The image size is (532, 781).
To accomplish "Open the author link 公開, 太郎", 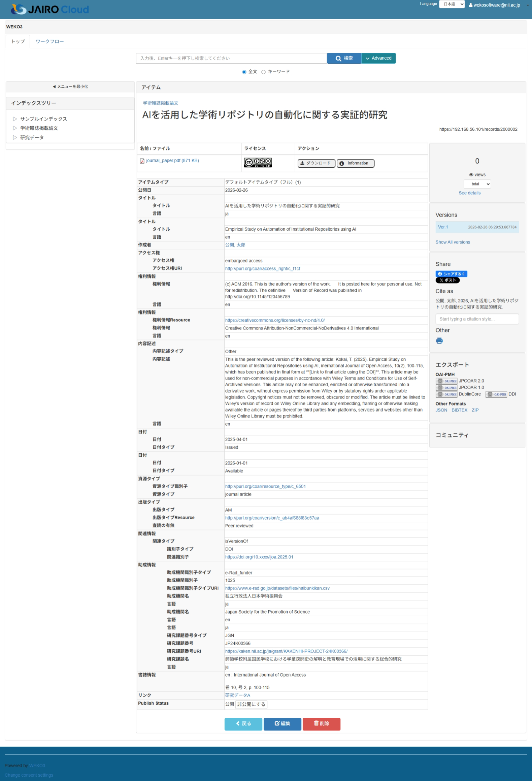I will 235,245.
